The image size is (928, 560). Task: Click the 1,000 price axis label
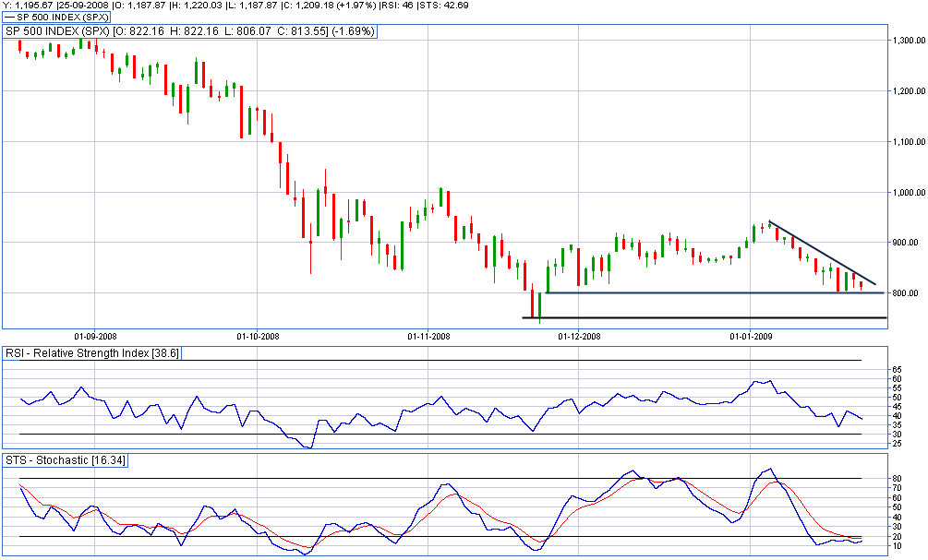[x=908, y=193]
